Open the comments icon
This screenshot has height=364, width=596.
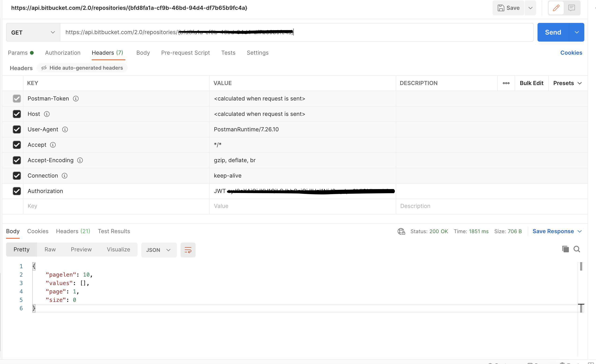coord(571,8)
